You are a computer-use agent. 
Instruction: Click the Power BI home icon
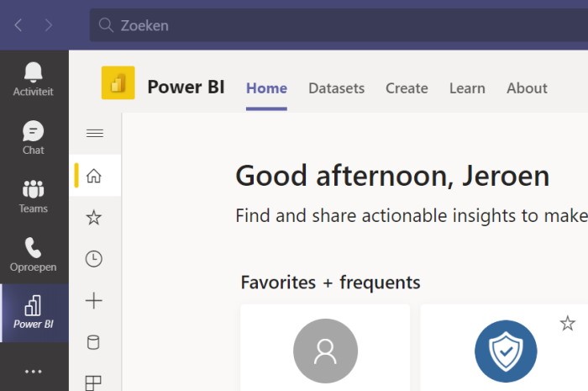tap(94, 176)
